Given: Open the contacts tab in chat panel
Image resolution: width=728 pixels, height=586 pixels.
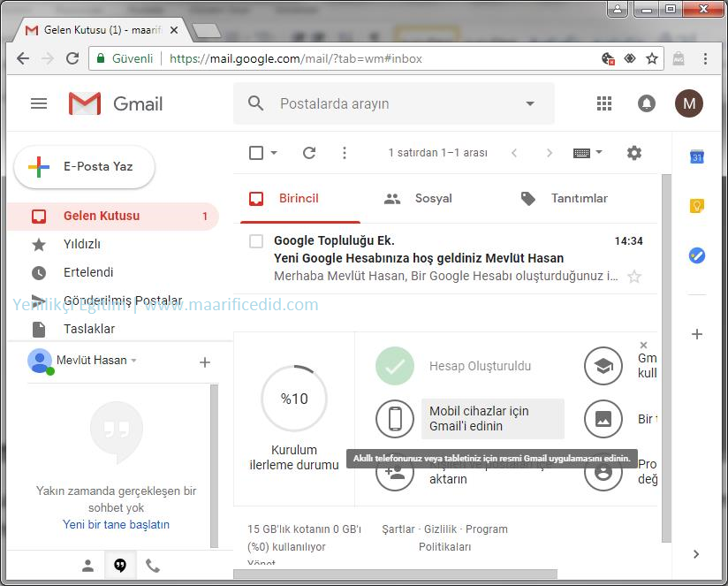Looking at the screenshot, I should pyautogui.click(x=87, y=566).
